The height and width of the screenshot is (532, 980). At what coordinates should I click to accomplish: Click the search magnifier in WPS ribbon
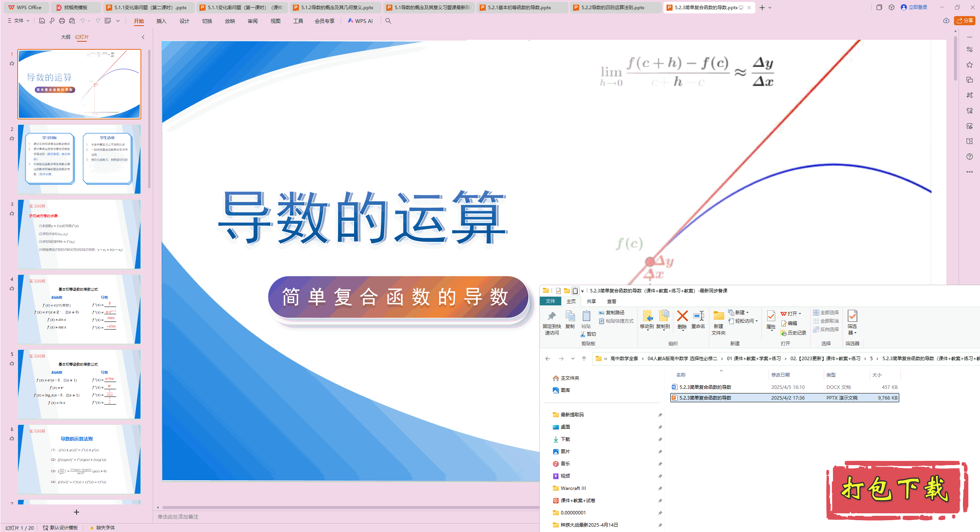pos(388,21)
